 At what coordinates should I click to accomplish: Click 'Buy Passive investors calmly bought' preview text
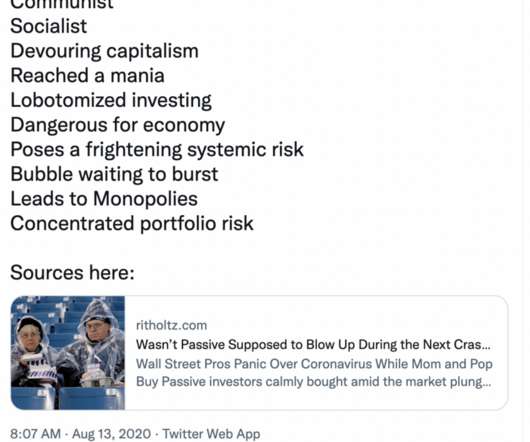[x=313, y=382]
